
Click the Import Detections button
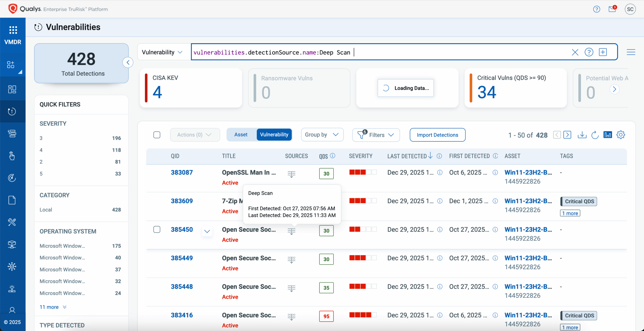[x=437, y=135]
